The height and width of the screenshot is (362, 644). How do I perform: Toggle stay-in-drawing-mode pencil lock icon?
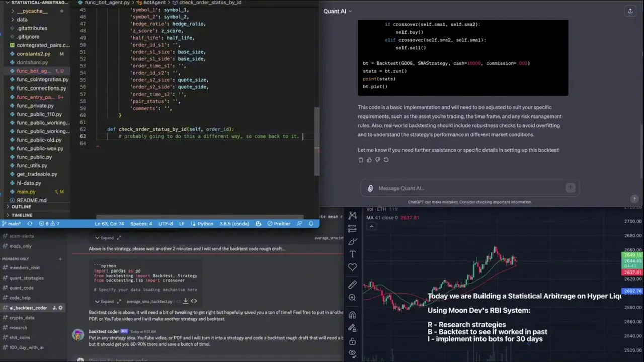point(352,328)
